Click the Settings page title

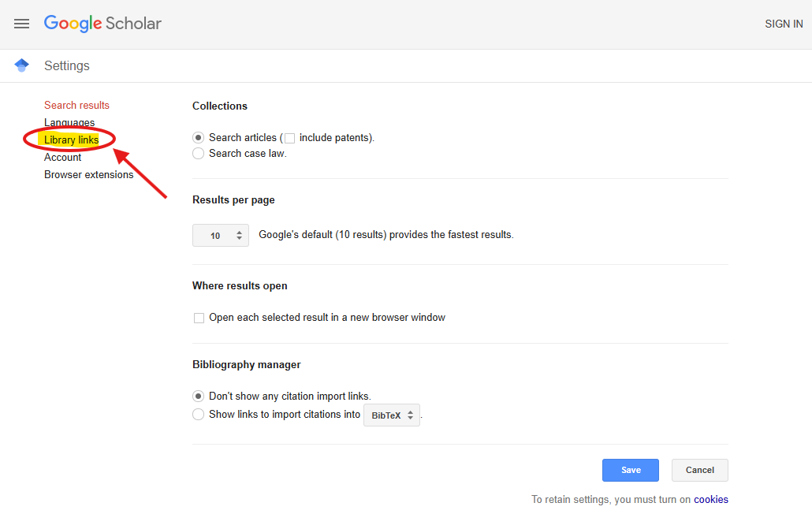67,65
